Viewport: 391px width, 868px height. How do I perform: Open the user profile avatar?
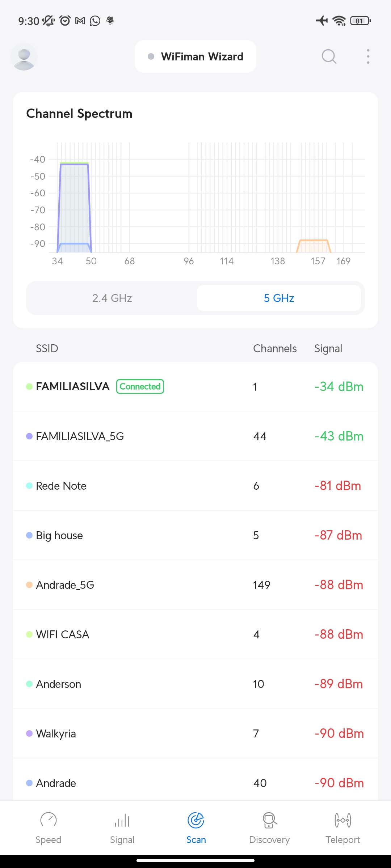click(x=24, y=57)
